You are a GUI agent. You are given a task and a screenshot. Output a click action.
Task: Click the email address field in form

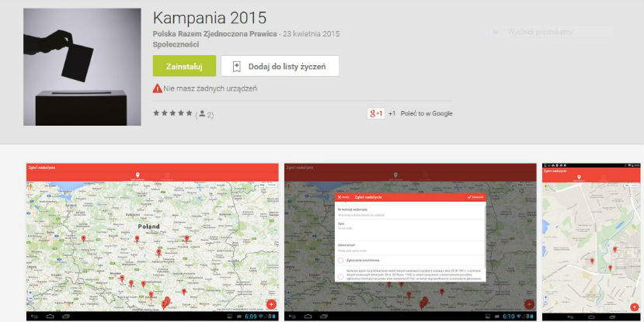410,248
